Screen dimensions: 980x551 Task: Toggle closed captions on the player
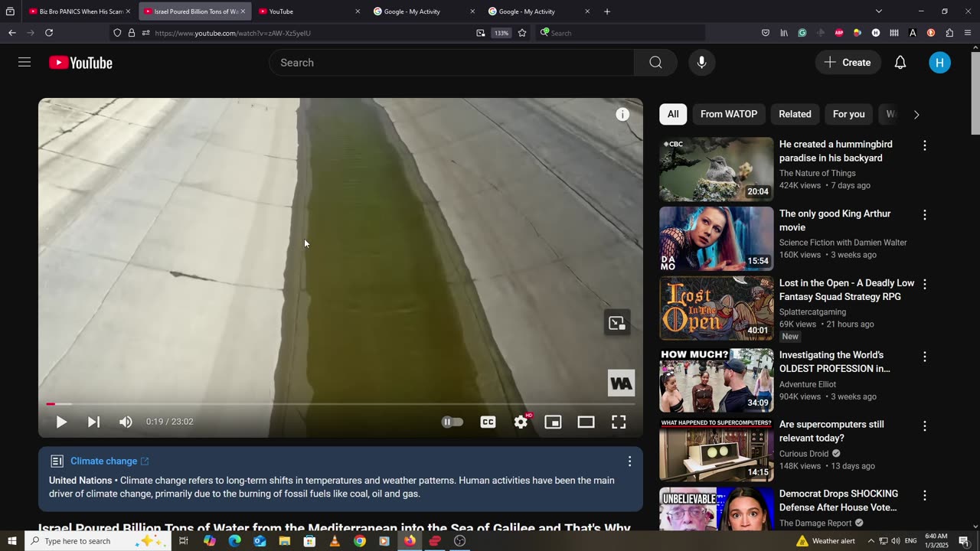click(488, 422)
